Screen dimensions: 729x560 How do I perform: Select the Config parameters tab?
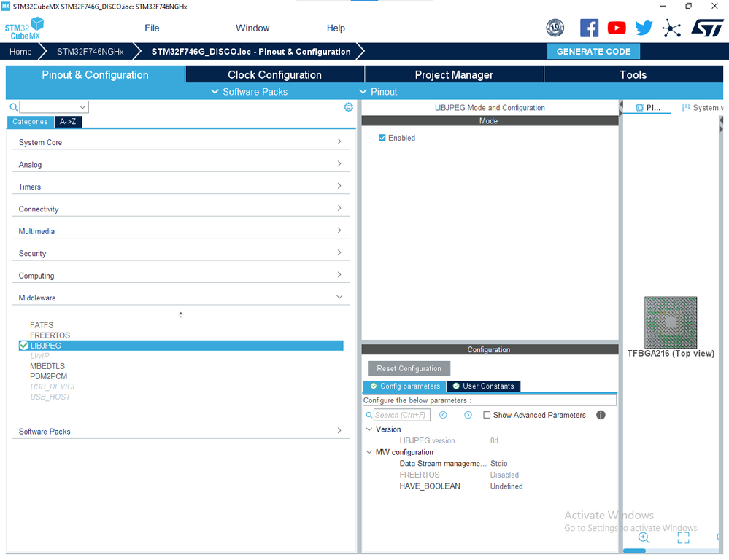[404, 386]
